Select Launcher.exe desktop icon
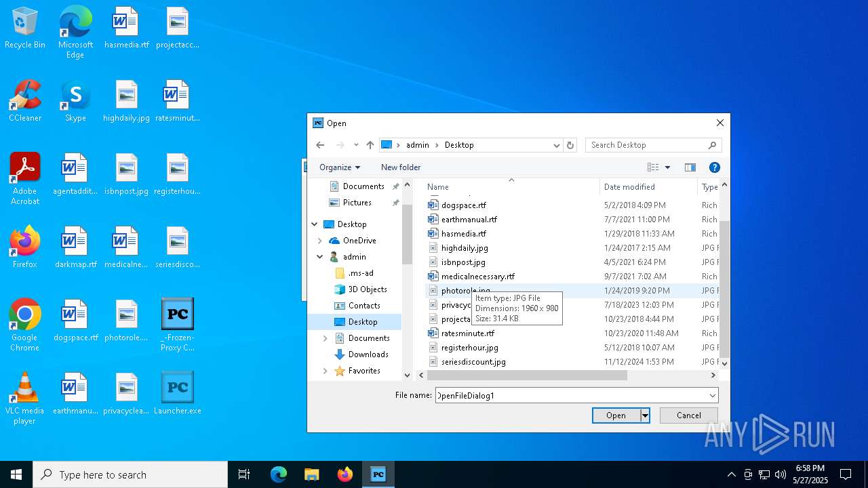 (x=178, y=394)
